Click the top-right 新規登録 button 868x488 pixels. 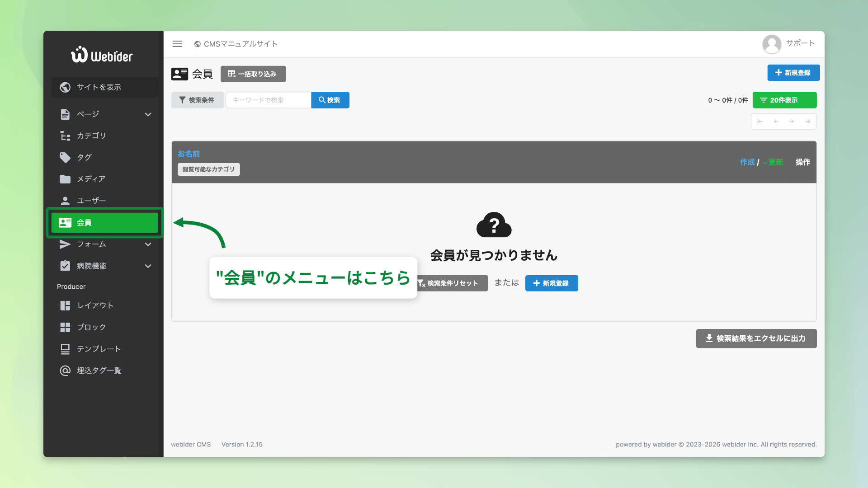793,73
